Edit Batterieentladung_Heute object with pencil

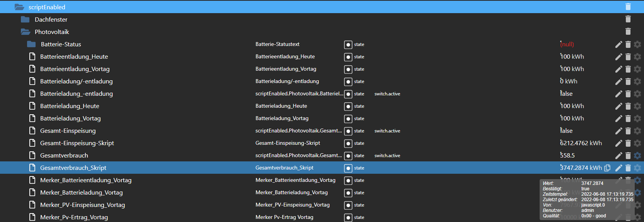point(618,57)
